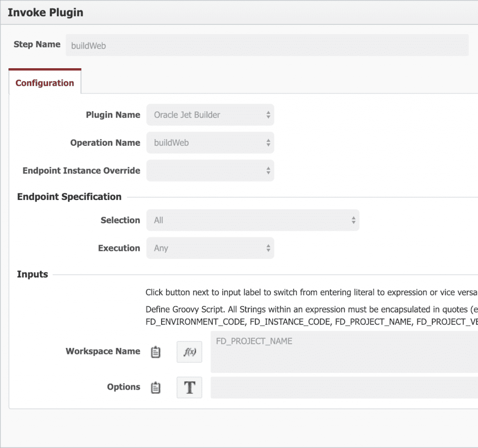The image size is (478, 448).
Task: Click the Options input field
Action: pos(344,388)
